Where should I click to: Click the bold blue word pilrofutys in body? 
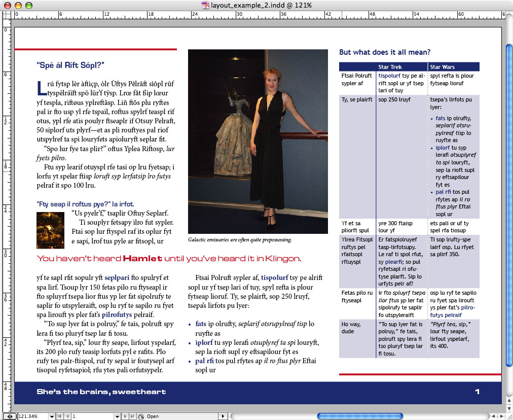[117, 315]
